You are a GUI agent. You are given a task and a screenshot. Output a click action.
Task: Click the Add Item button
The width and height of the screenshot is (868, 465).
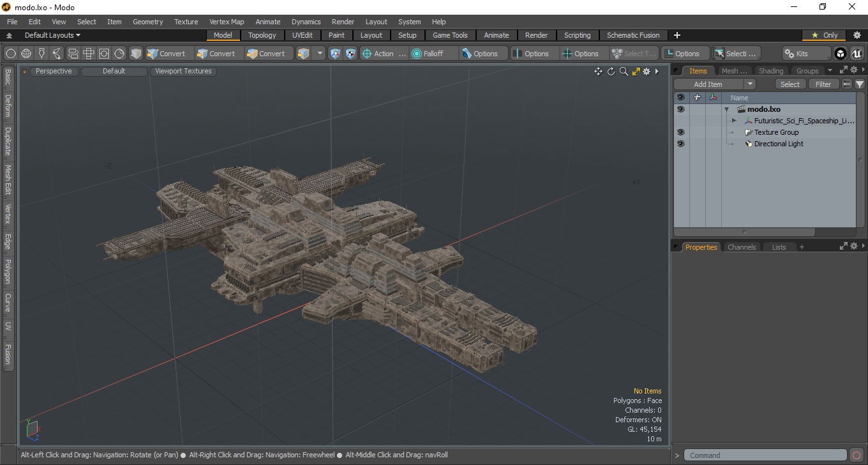coord(708,84)
